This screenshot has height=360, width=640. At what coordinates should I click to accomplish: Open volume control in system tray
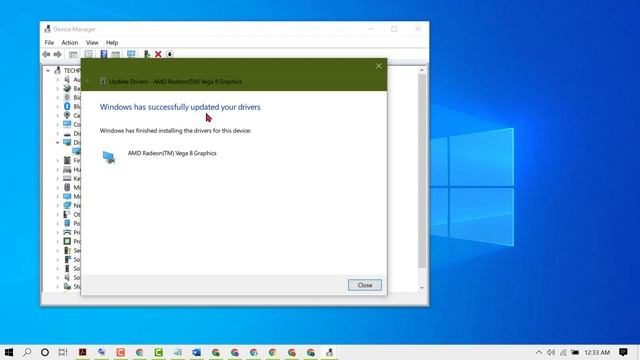tap(551, 352)
